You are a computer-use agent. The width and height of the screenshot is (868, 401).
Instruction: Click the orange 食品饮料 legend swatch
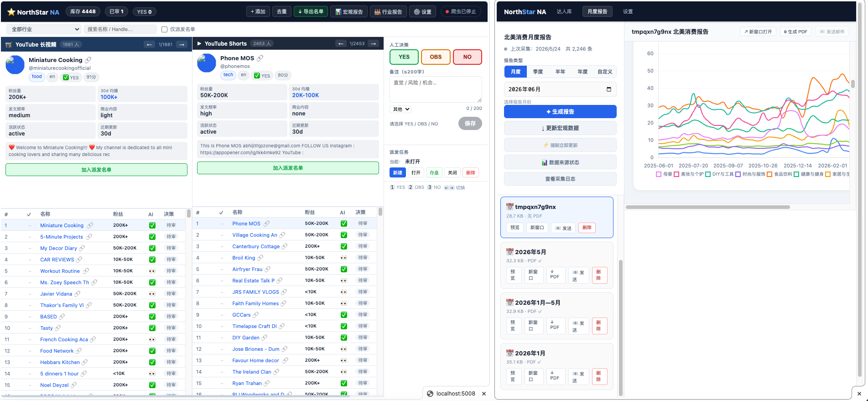(x=769, y=174)
